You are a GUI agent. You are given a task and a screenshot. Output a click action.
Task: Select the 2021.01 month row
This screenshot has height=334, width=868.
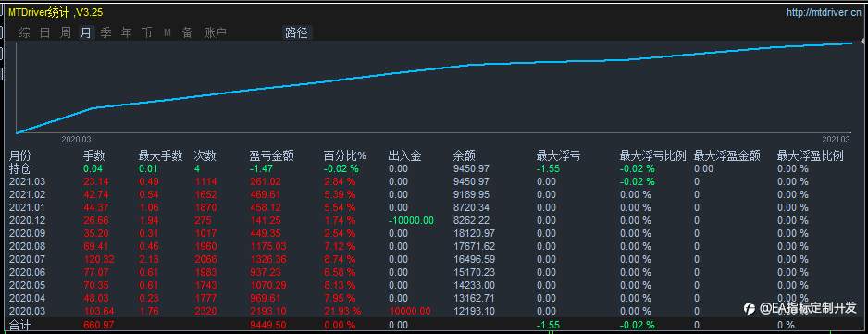434,207
